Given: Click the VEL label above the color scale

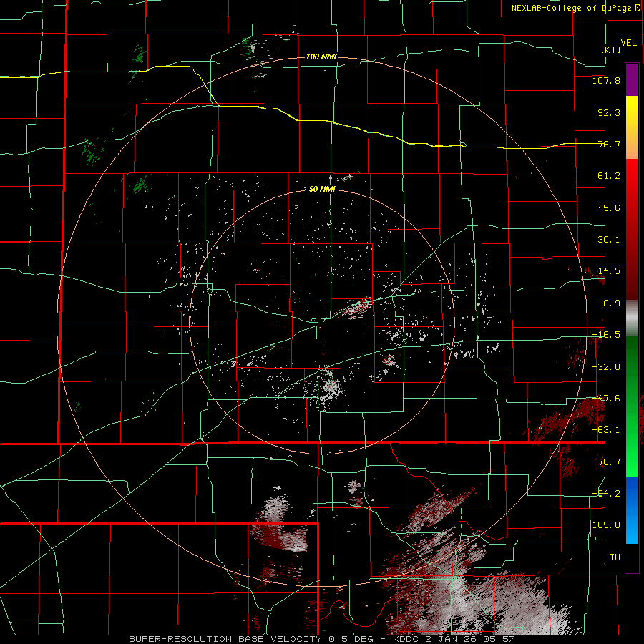Looking at the screenshot, I should point(628,43).
